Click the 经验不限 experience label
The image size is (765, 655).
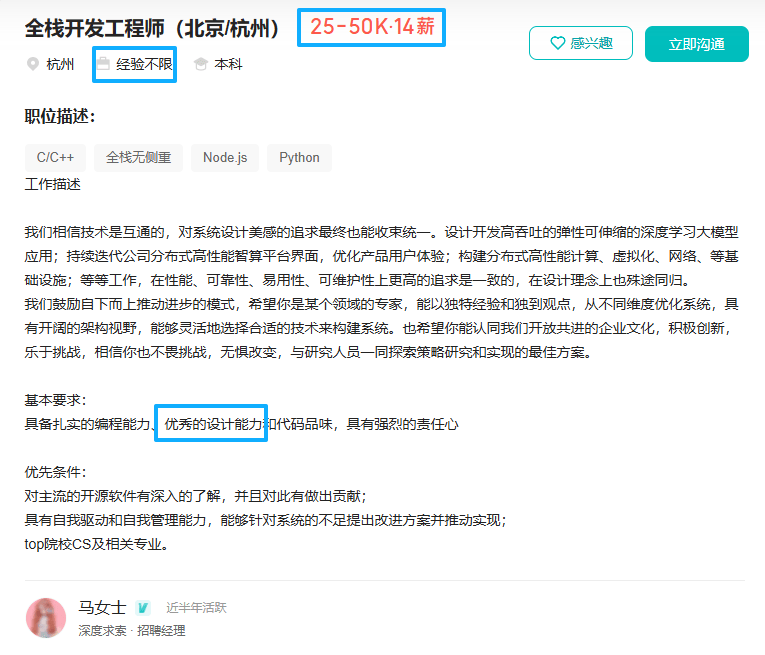(x=144, y=65)
